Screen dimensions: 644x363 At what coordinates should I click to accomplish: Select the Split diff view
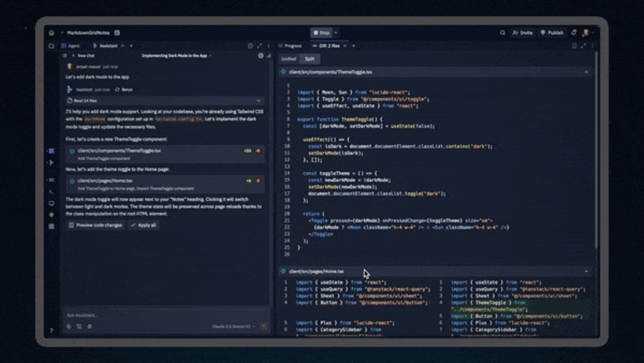pyautogui.click(x=309, y=59)
